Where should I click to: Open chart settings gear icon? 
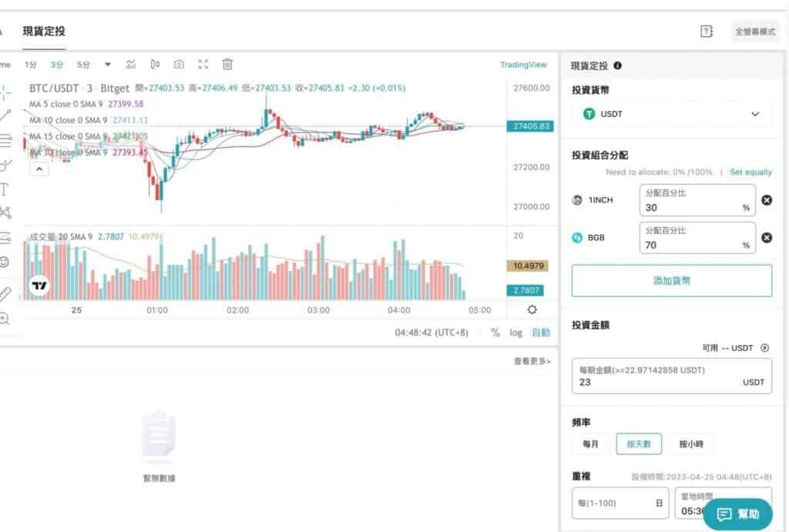(532, 309)
